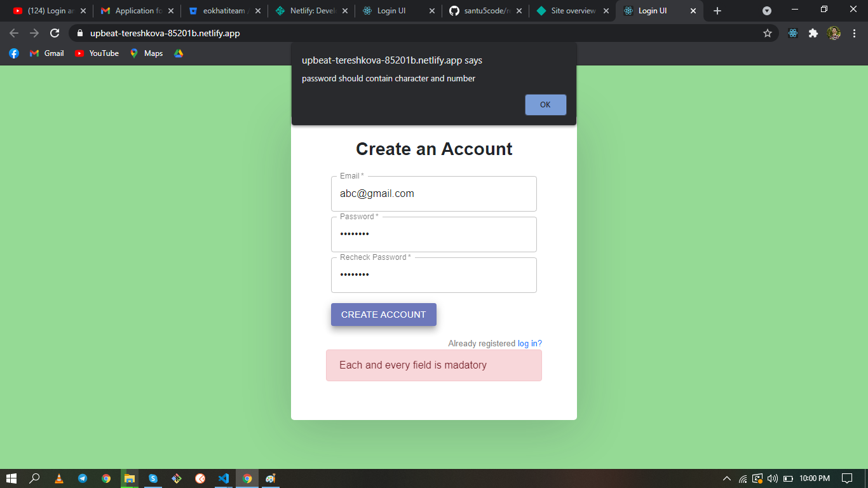Screen dimensions: 868x488
Task: Switch to the Site overview Netlify tab
Action: point(571,10)
